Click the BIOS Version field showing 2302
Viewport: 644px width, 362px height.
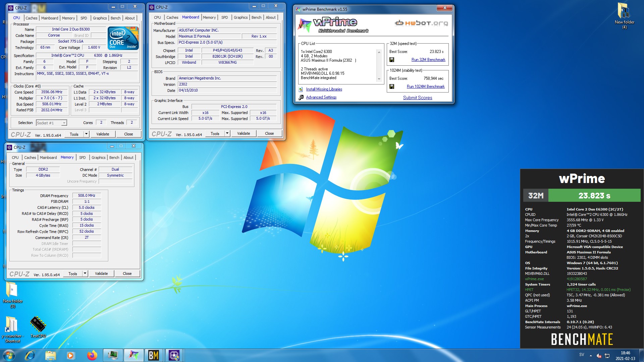[227, 84]
